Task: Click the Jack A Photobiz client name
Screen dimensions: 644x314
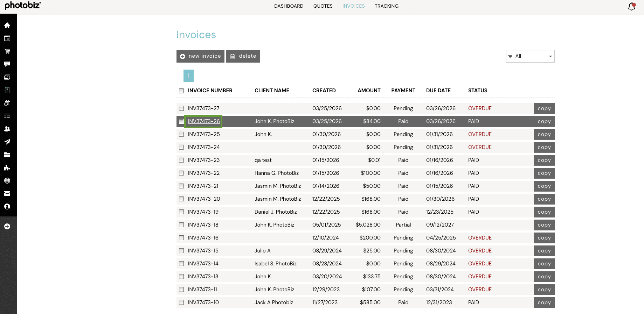Action: [274, 302]
